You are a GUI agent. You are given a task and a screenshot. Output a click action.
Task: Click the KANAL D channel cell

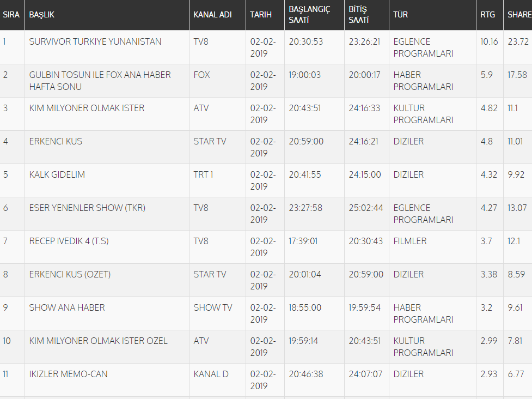pos(211,374)
